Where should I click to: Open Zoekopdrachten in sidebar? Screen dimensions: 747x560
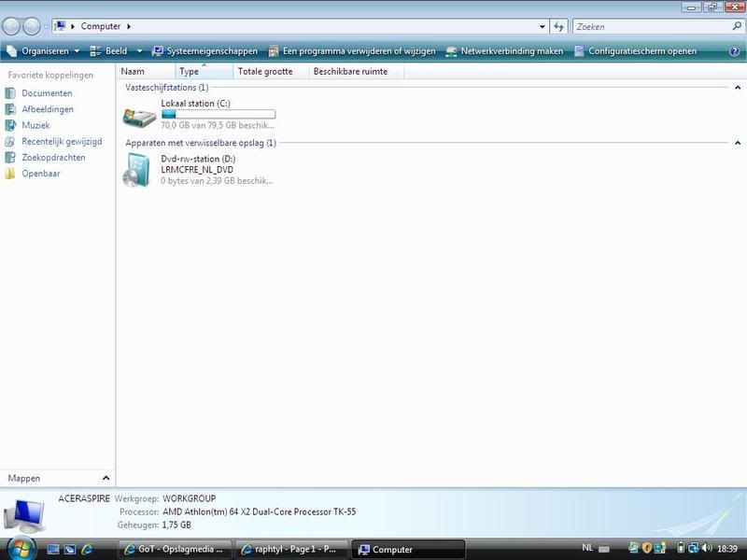(x=53, y=158)
